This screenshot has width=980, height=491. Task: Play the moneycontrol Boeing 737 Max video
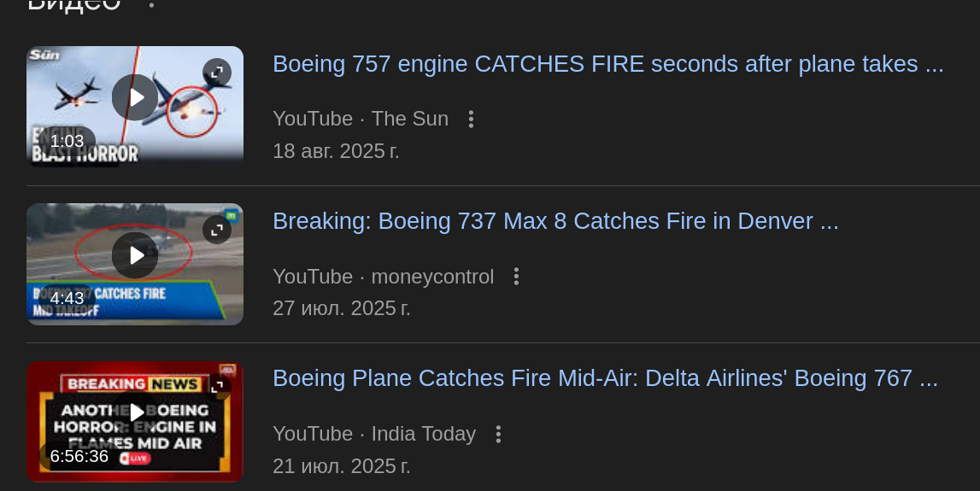coord(135,254)
